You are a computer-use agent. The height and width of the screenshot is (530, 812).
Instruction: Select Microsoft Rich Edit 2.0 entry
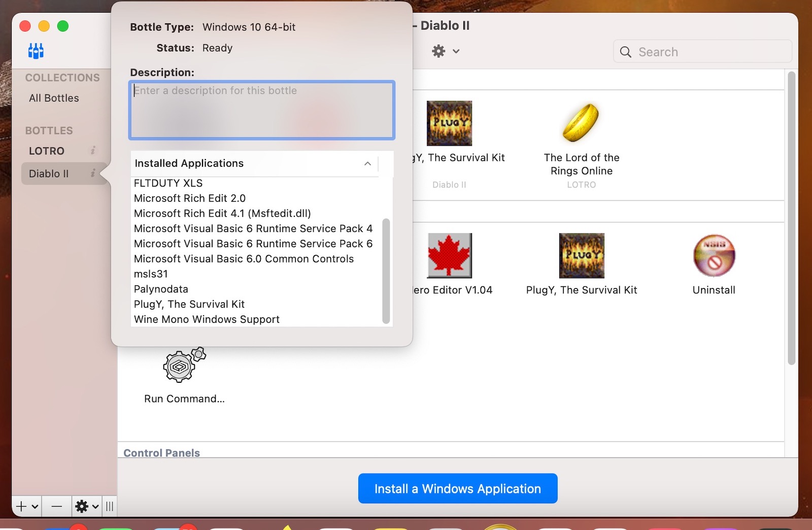tap(190, 198)
